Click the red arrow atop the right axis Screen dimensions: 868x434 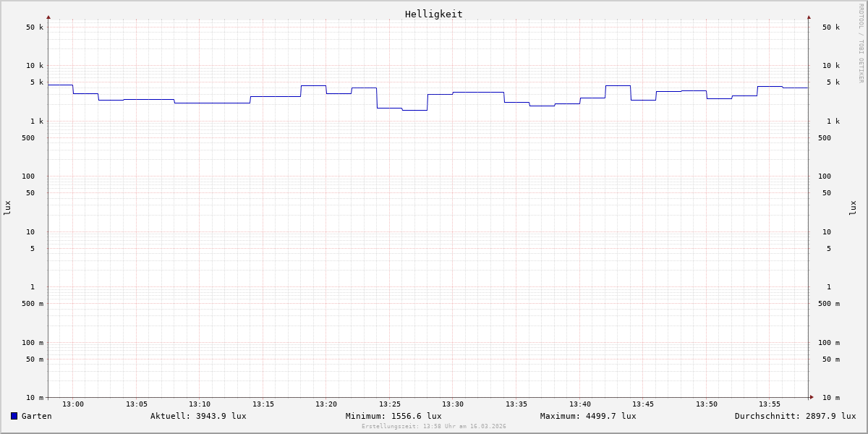coord(809,17)
